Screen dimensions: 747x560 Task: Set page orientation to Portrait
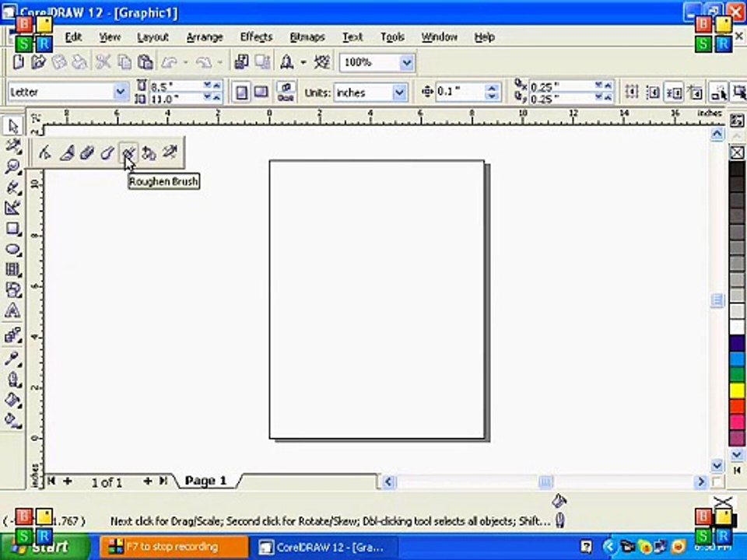[241, 92]
